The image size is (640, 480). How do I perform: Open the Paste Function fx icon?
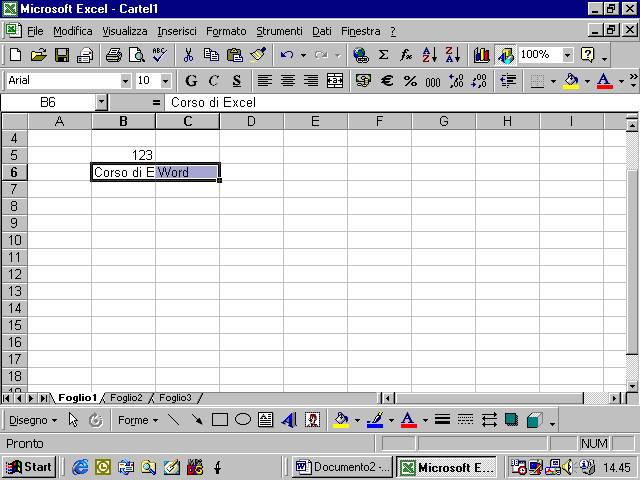click(406, 55)
